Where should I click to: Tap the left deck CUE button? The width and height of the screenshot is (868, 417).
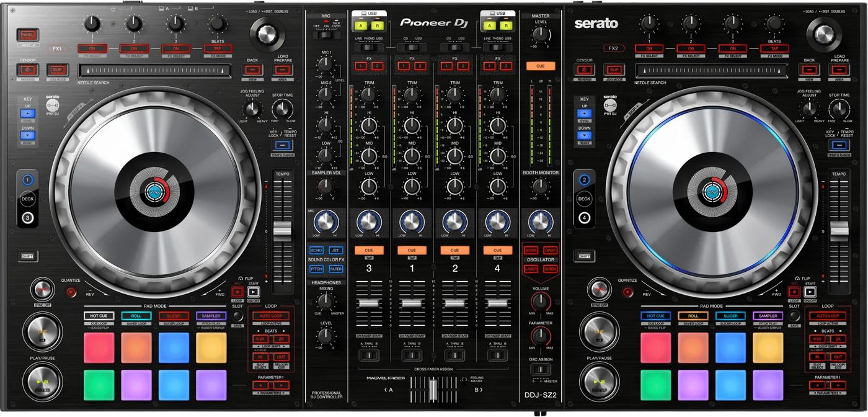[x=43, y=333]
